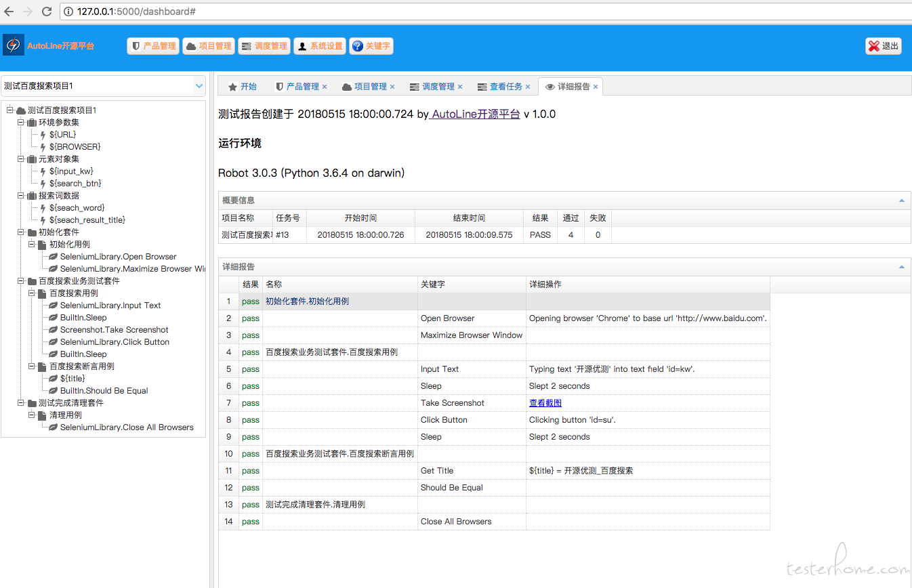
Task: Click the site info icon in the address bar
Action: pos(68,12)
